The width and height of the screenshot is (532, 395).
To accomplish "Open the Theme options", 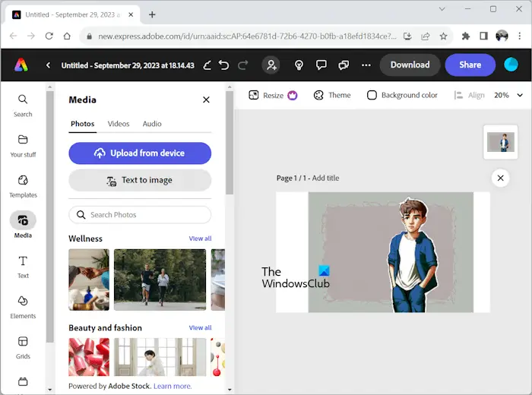I will (332, 95).
